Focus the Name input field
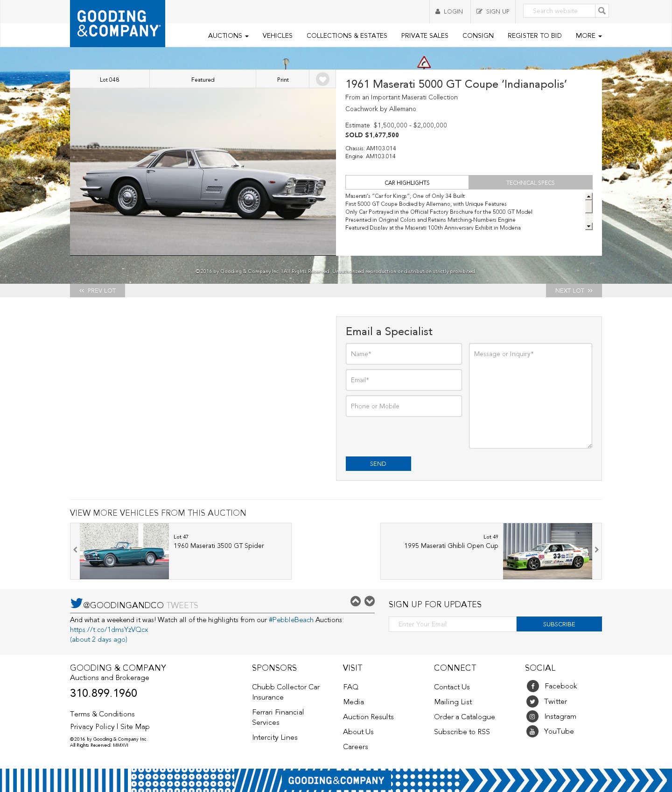The height and width of the screenshot is (792, 672). pyautogui.click(x=404, y=354)
